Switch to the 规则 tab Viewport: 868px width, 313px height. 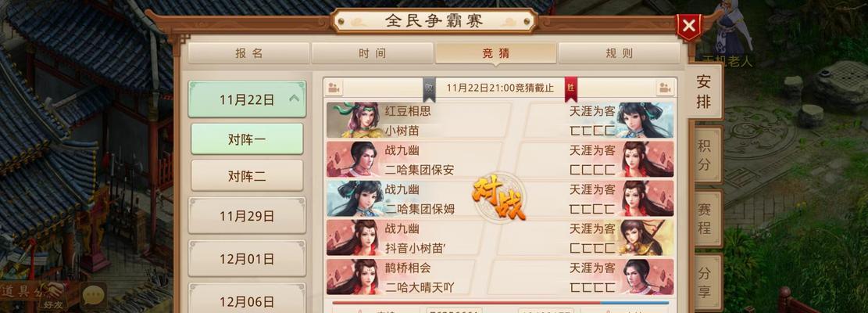[619, 53]
